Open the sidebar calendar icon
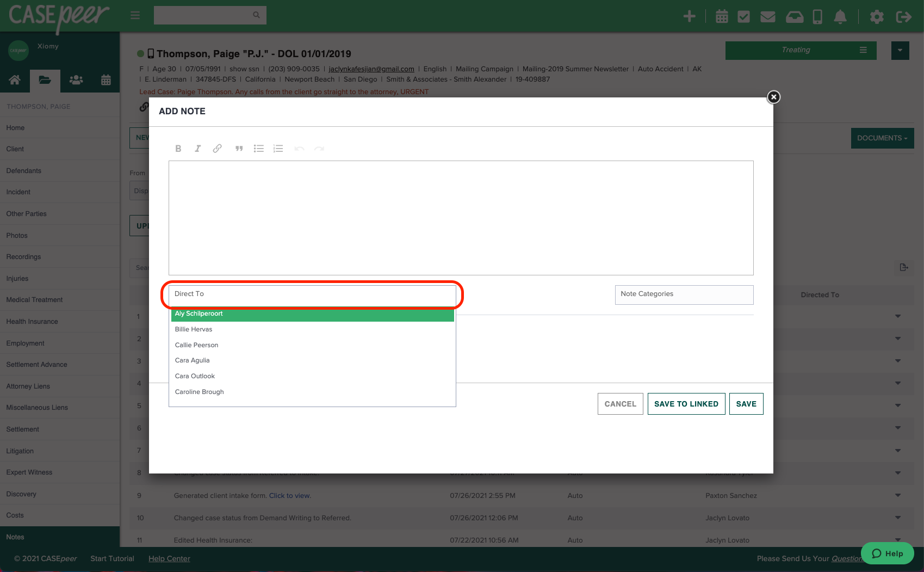The image size is (924, 572). tap(106, 80)
